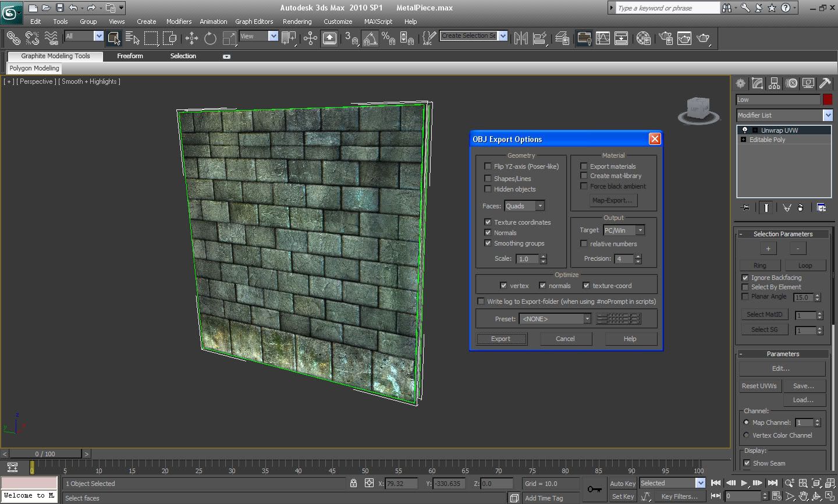Choose the Select and Scale tool
This screenshot has height=504, width=838.
click(x=229, y=38)
